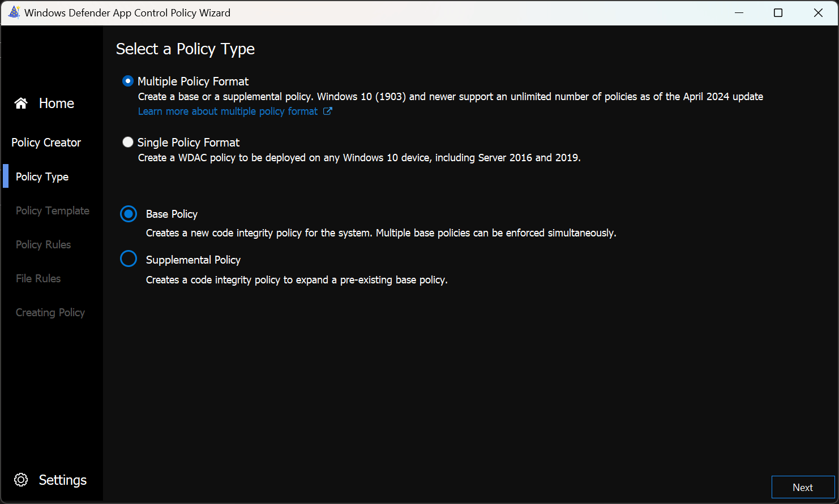Open the Policy Template step
This screenshot has width=839, height=504.
click(x=53, y=210)
